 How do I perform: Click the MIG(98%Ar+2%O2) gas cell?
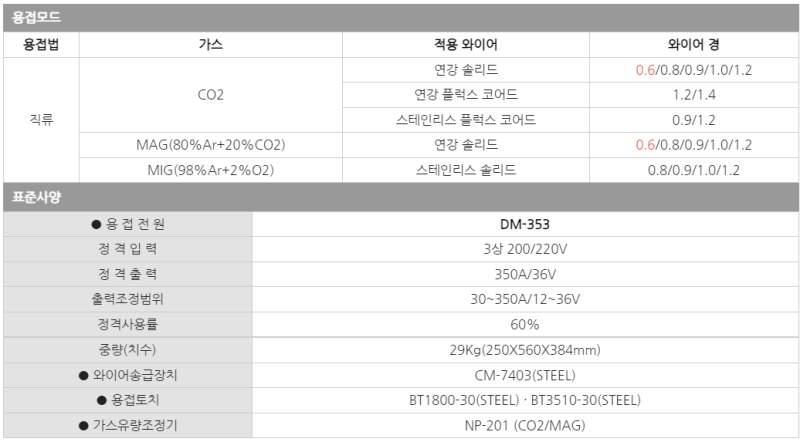click(x=211, y=170)
